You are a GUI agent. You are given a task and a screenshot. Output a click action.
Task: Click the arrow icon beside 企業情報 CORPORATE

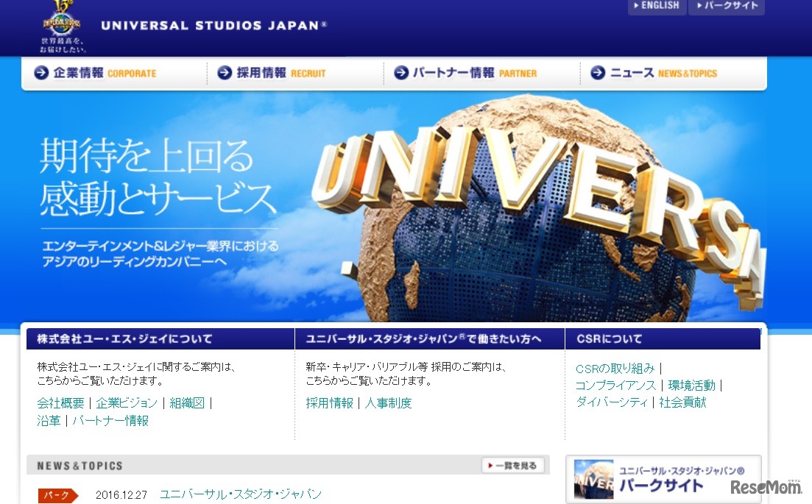tap(41, 73)
